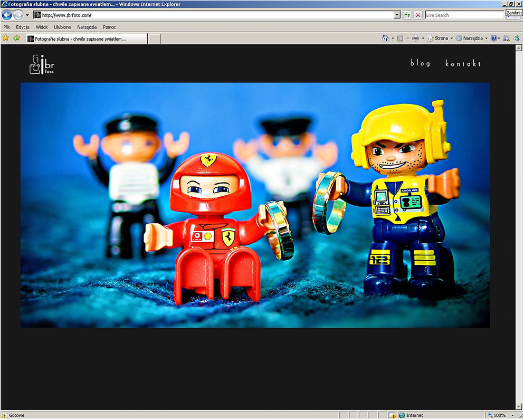This screenshot has height=420, width=524.
Task: Click the security zone lock icon in status bar
Action: [x=392, y=415]
